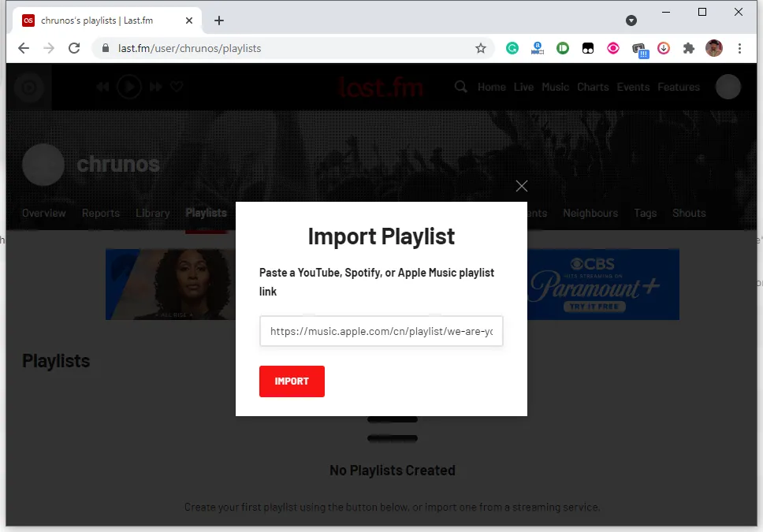Image resolution: width=763 pixels, height=532 pixels.
Task: Maximize the Chrome window
Action: coord(702,12)
